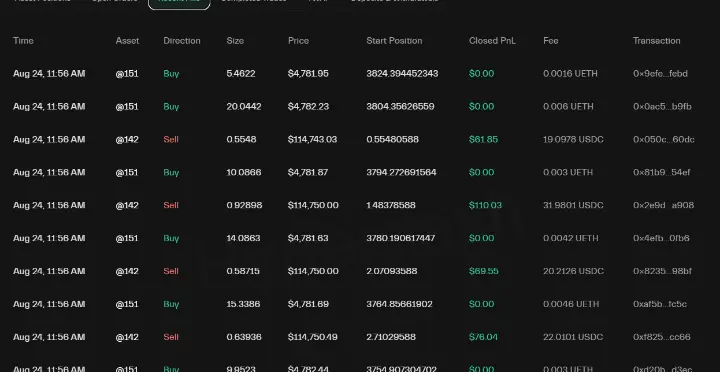Click the Fee column header

click(x=551, y=41)
